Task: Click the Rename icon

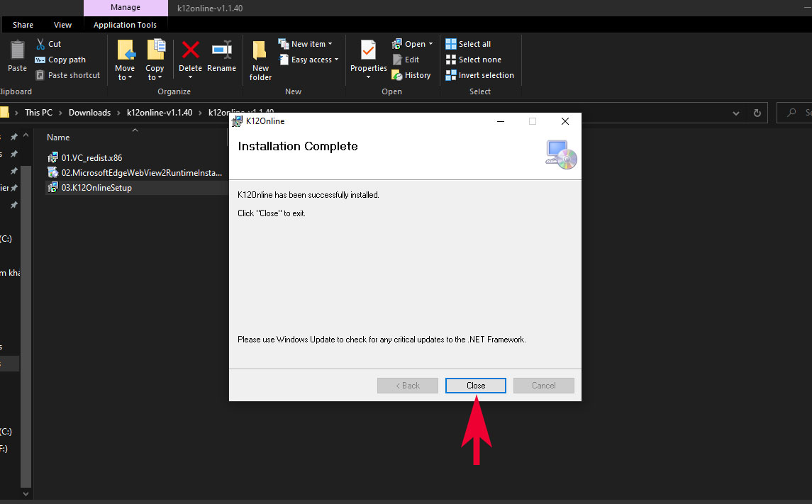Action: point(221,51)
